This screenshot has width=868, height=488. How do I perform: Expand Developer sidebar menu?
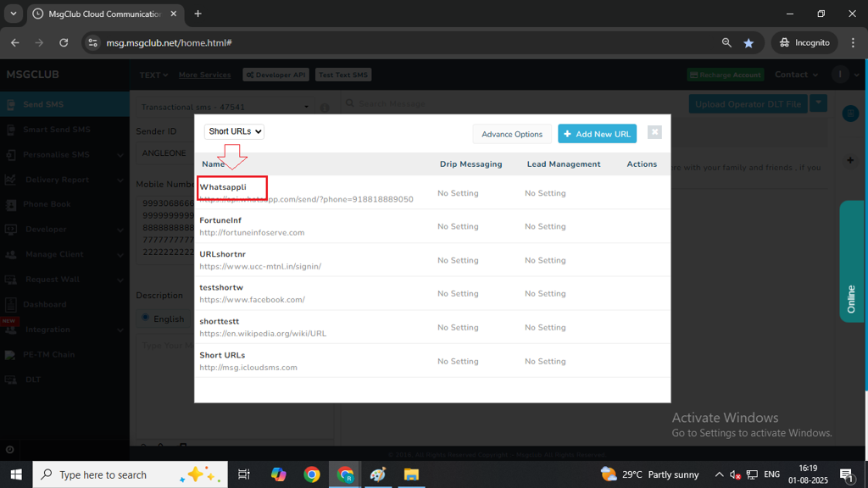pyautogui.click(x=64, y=229)
